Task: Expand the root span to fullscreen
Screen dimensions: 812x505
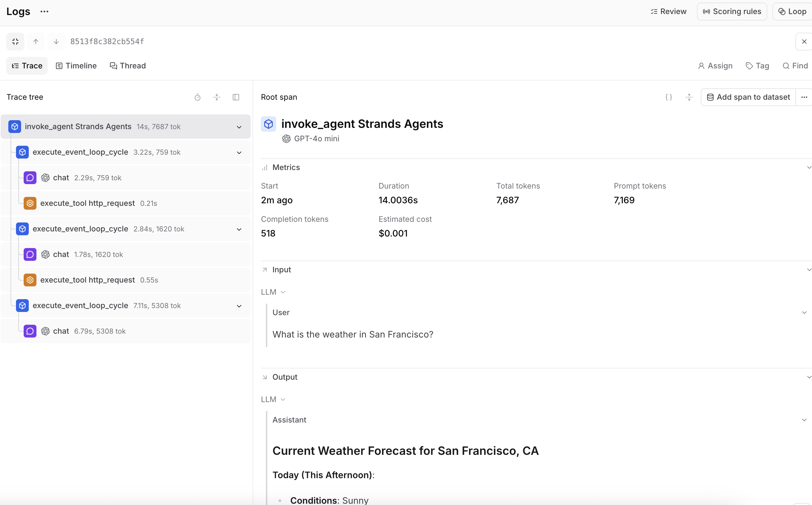Action: 689,97
